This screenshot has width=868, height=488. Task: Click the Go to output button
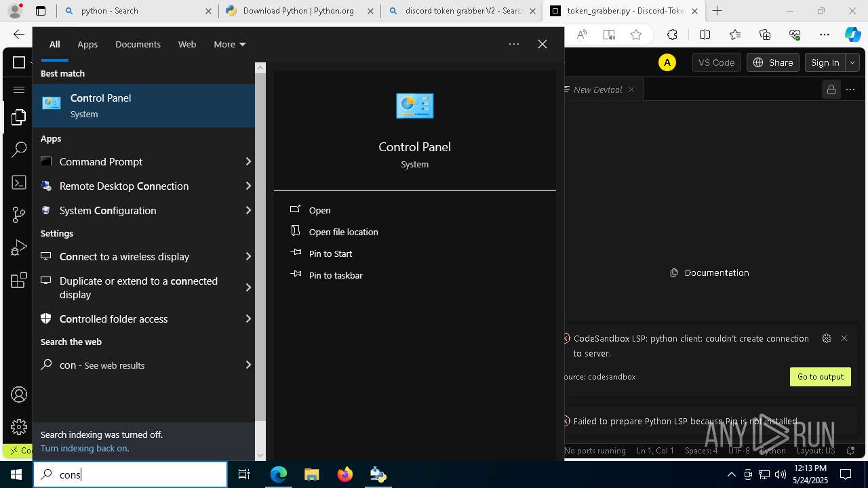[x=820, y=377]
